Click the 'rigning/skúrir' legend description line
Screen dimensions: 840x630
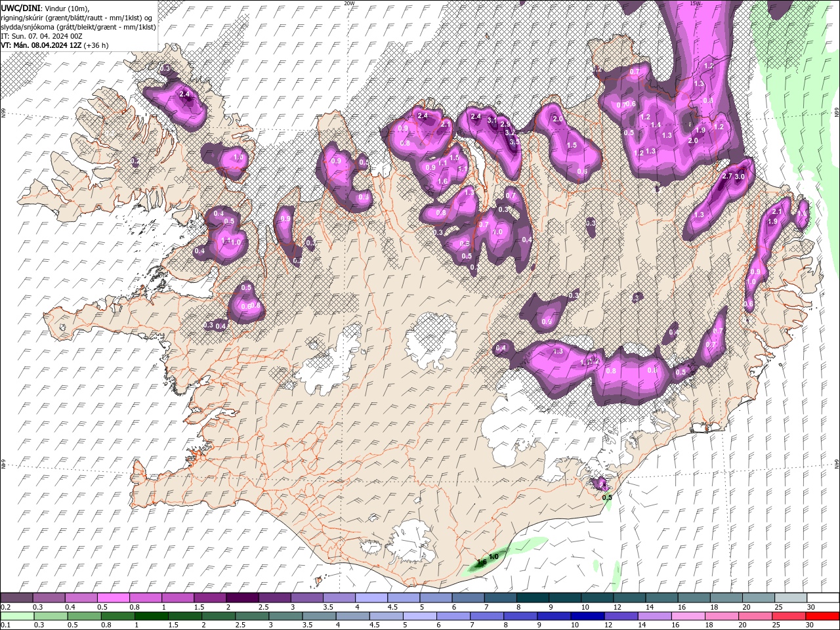coord(76,18)
